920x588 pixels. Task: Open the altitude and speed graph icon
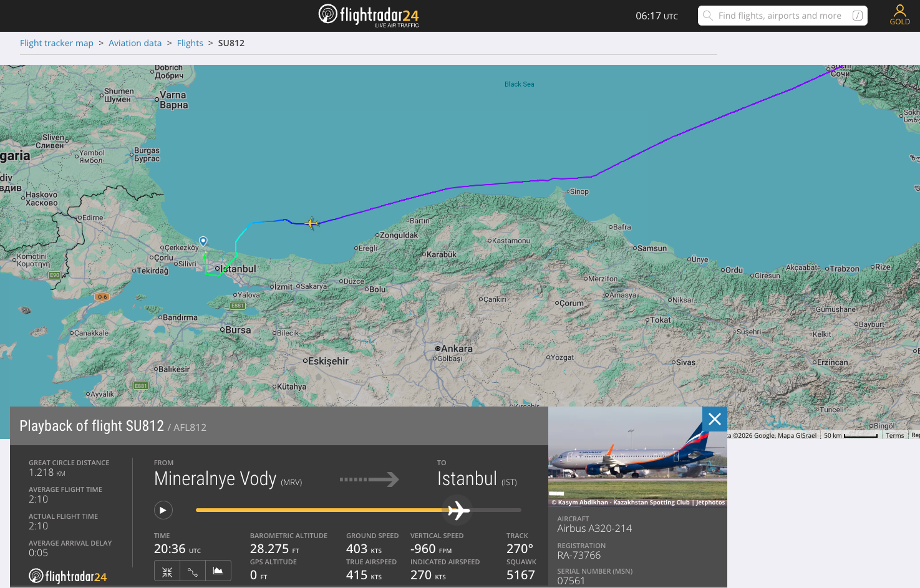pyautogui.click(x=218, y=571)
